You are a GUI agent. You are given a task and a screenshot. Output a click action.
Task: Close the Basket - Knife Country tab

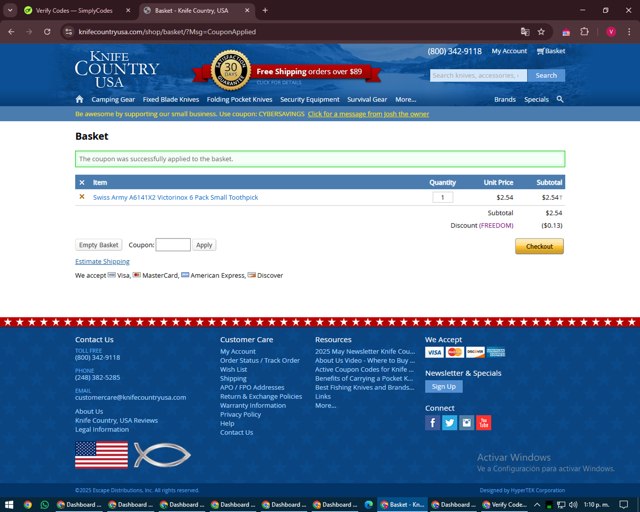[247, 11]
